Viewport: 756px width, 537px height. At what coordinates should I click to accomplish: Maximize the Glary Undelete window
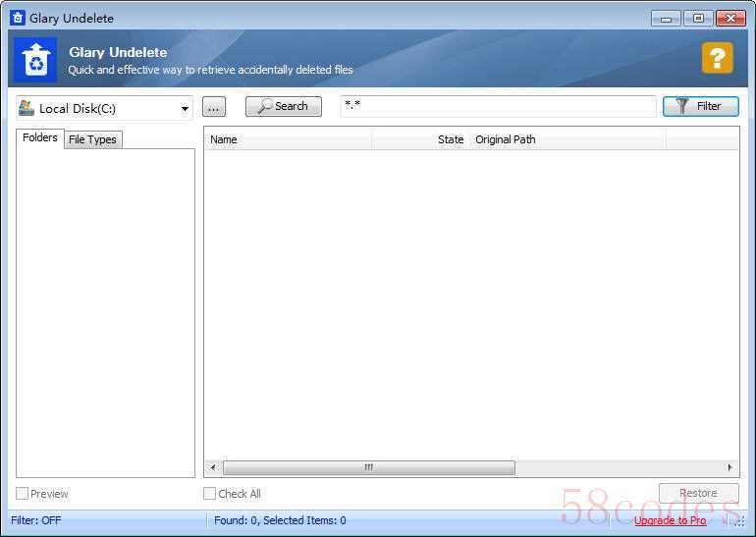point(698,19)
